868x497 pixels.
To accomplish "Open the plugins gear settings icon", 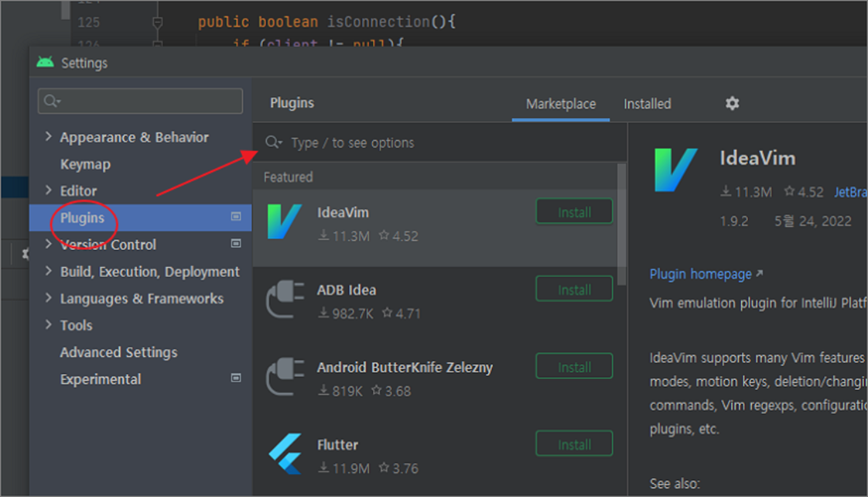I will click(x=732, y=103).
